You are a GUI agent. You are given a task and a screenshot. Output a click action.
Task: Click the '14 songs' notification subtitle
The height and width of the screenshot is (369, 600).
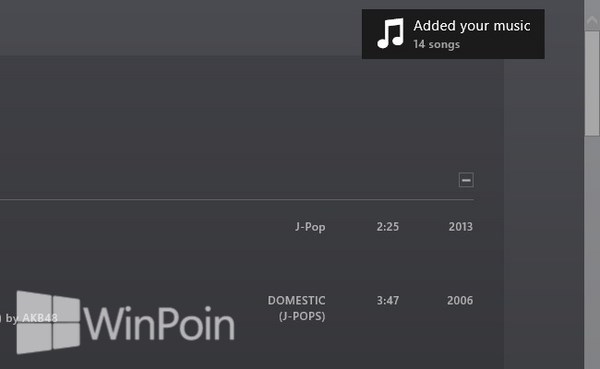coord(436,44)
